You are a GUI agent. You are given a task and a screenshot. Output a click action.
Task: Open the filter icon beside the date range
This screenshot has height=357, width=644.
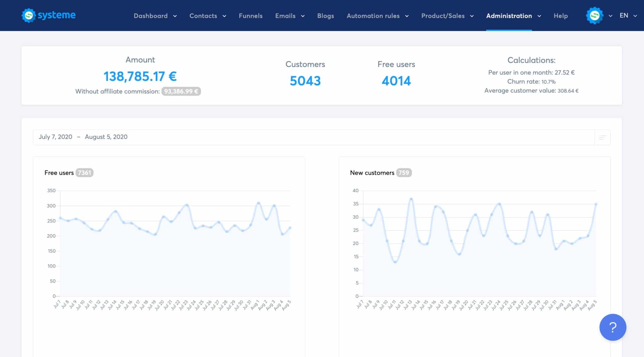point(602,137)
